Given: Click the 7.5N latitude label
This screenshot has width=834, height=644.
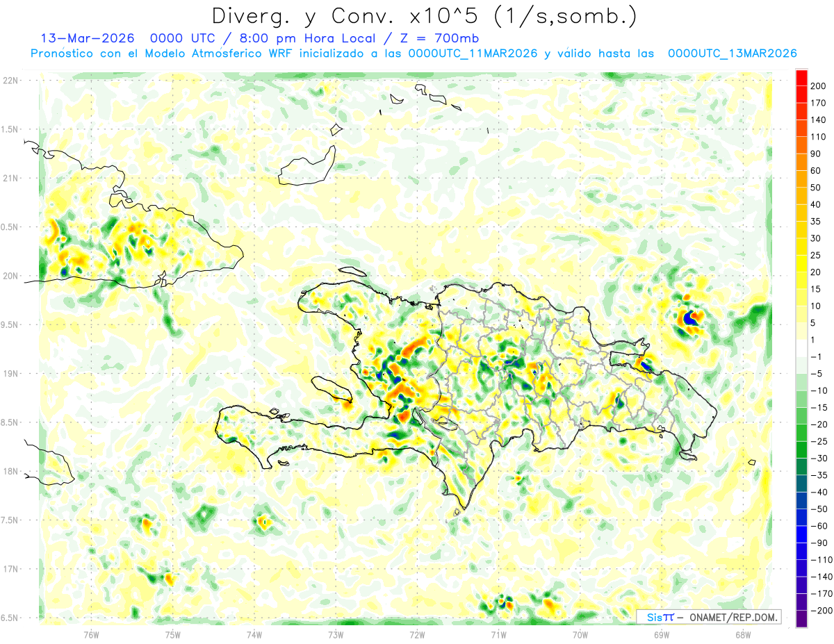Looking at the screenshot, I should [9, 520].
